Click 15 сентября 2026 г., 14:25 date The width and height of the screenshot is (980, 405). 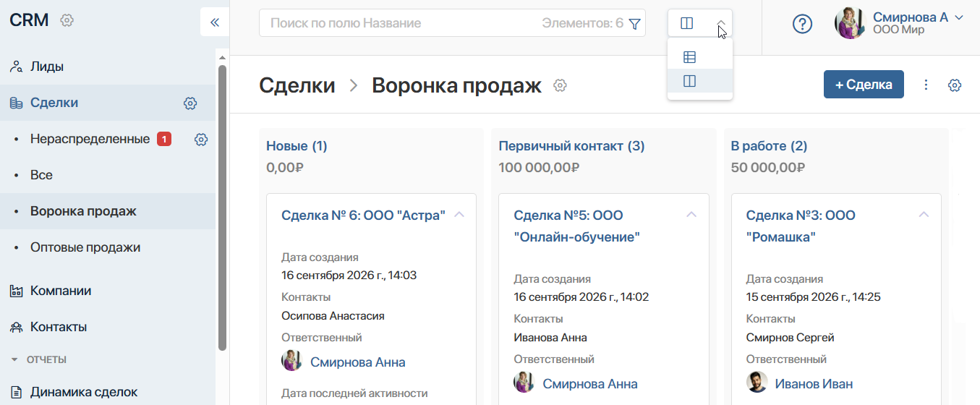(x=813, y=297)
